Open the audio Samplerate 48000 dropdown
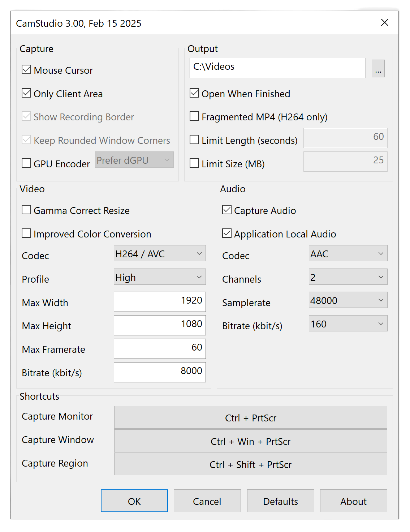Screen dimensions: 410x532 click(348, 300)
